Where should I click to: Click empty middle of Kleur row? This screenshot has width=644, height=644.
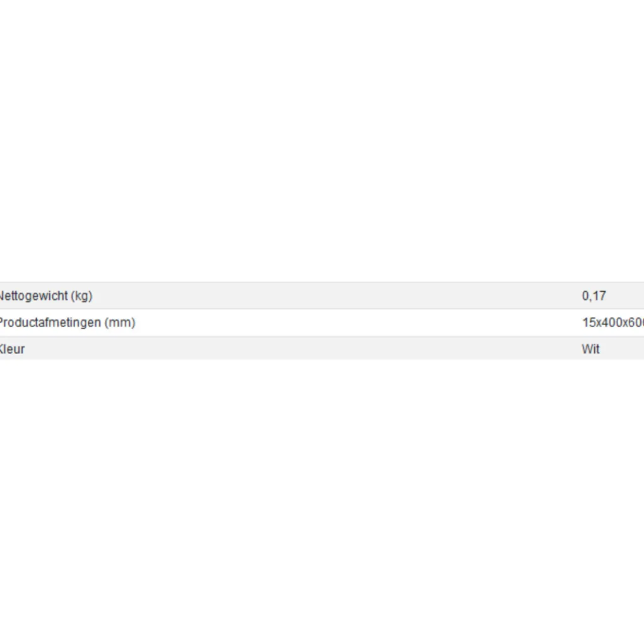(303, 349)
